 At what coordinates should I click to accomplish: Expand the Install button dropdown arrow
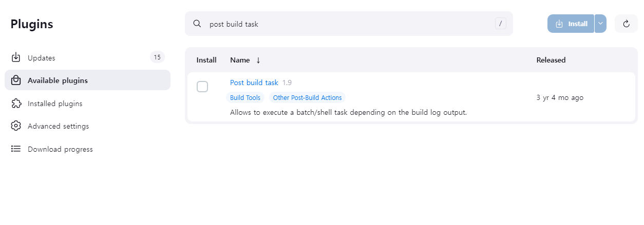point(600,24)
